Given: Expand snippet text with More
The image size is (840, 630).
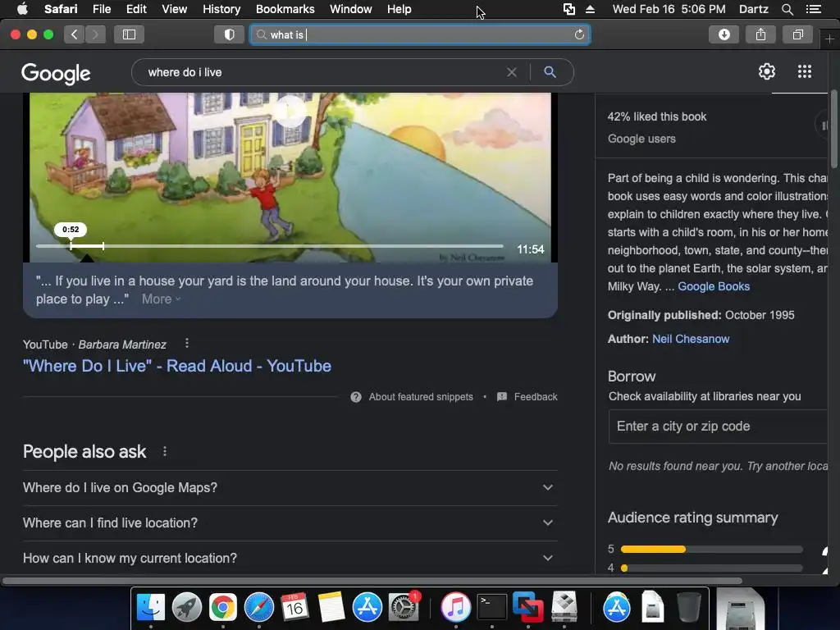Looking at the screenshot, I should (x=161, y=299).
